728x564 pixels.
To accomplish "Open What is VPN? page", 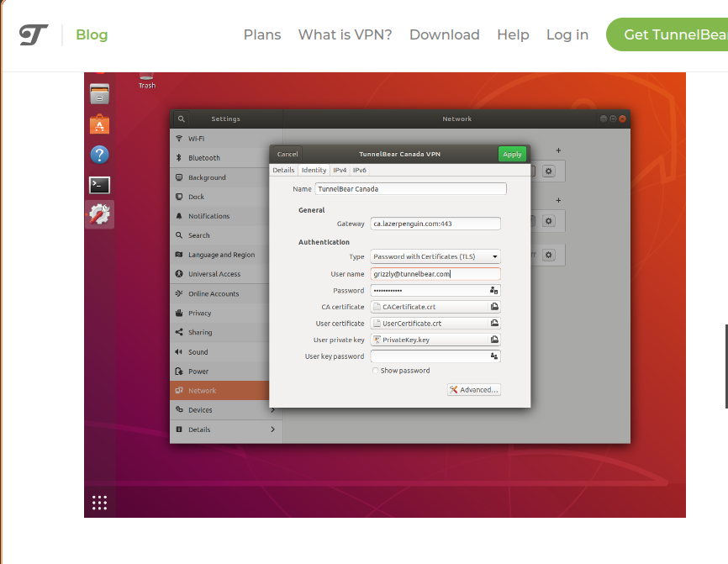I will point(345,34).
